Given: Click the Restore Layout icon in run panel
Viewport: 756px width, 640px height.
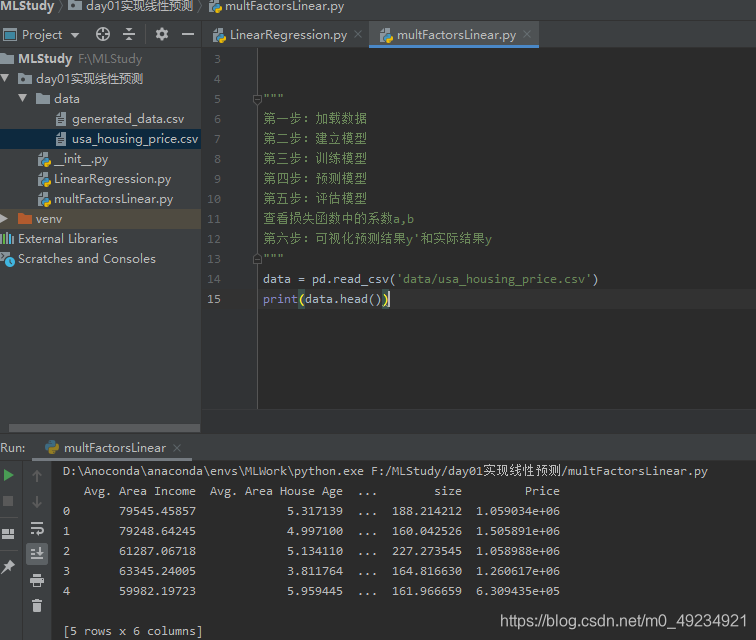Looking at the screenshot, I should (x=8, y=534).
